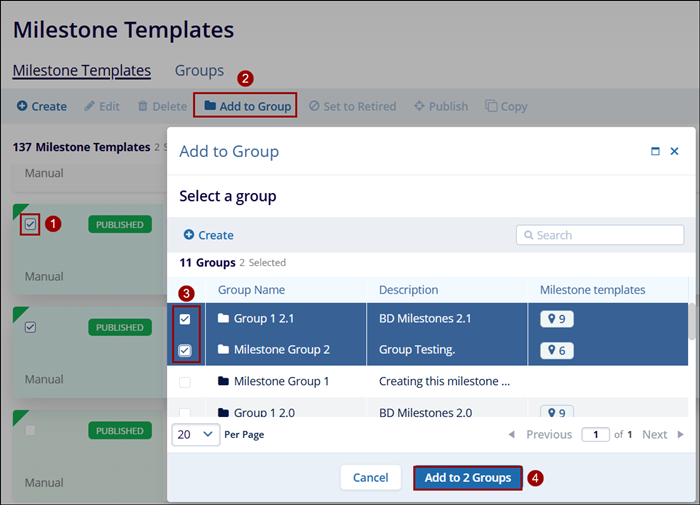
Task: Click the 9 templates badge for Group 1 2.1
Action: [557, 319]
